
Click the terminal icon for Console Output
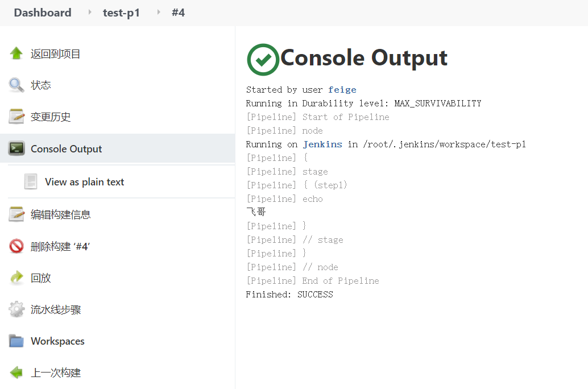point(16,148)
